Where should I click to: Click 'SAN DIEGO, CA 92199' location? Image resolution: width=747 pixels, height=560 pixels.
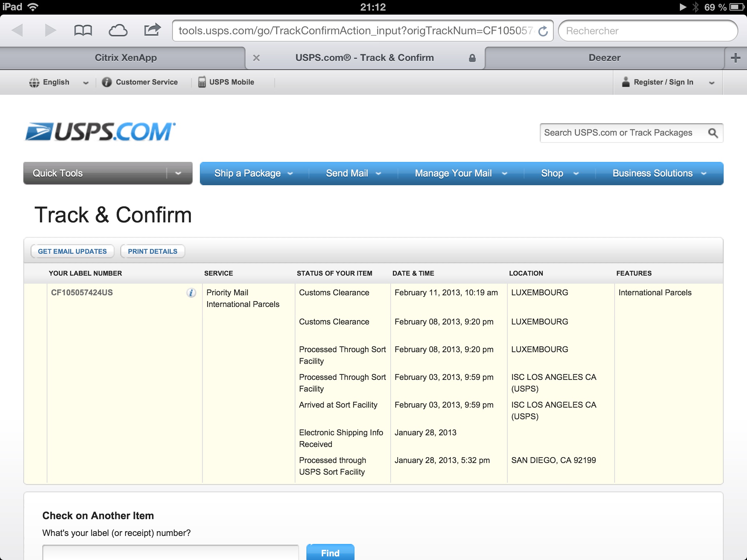coord(554,460)
